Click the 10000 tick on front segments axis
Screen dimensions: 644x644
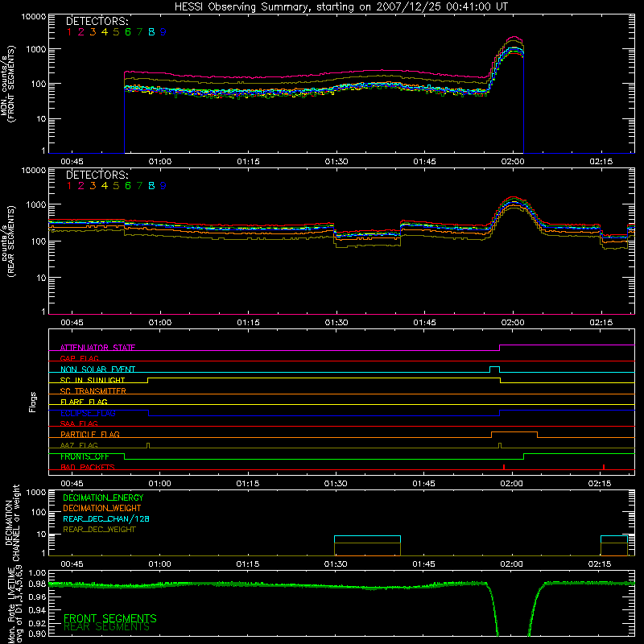[x=34, y=16]
